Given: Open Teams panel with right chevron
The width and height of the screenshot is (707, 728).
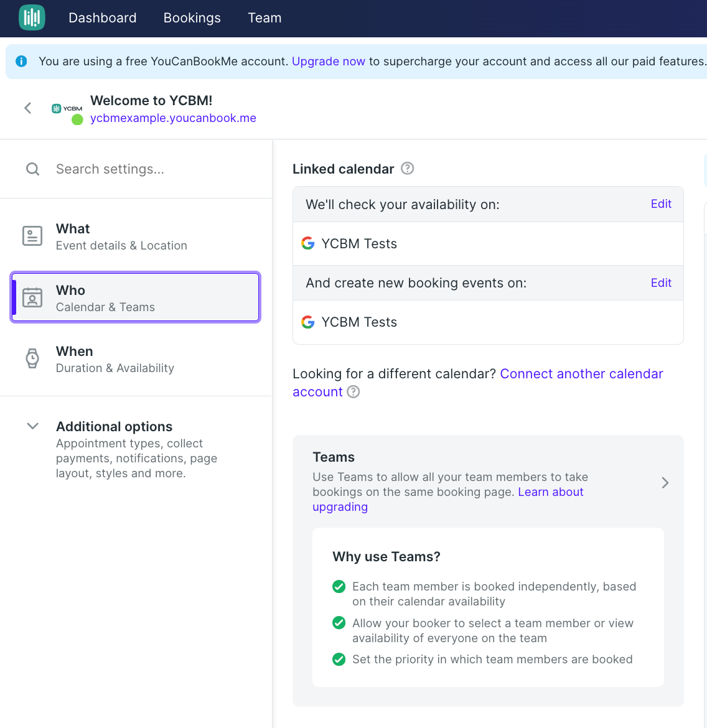Looking at the screenshot, I should [x=665, y=483].
